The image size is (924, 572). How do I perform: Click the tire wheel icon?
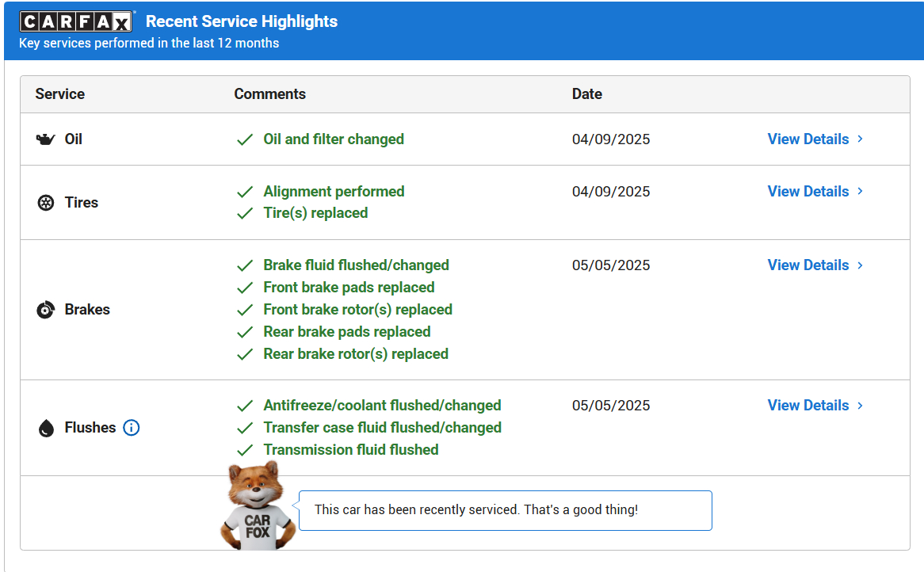coord(46,203)
